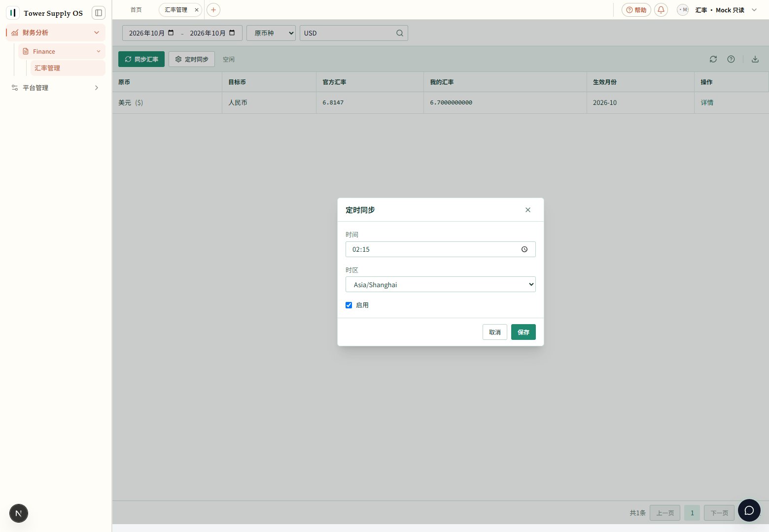
Task: Open the chat bubble widget
Action: pyautogui.click(x=749, y=510)
